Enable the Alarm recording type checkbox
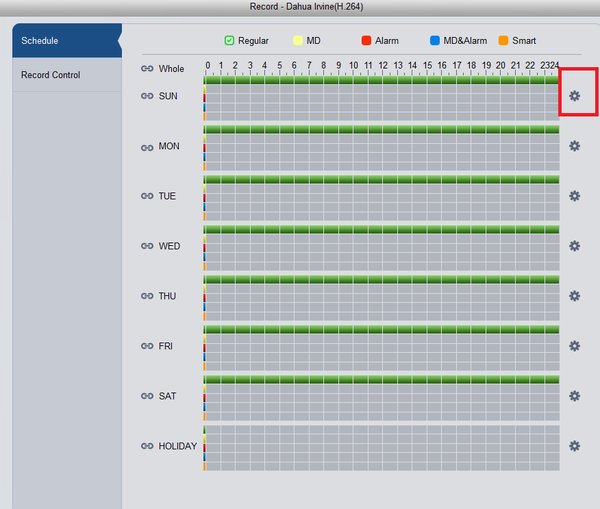The image size is (600, 509). pyautogui.click(x=366, y=41)
